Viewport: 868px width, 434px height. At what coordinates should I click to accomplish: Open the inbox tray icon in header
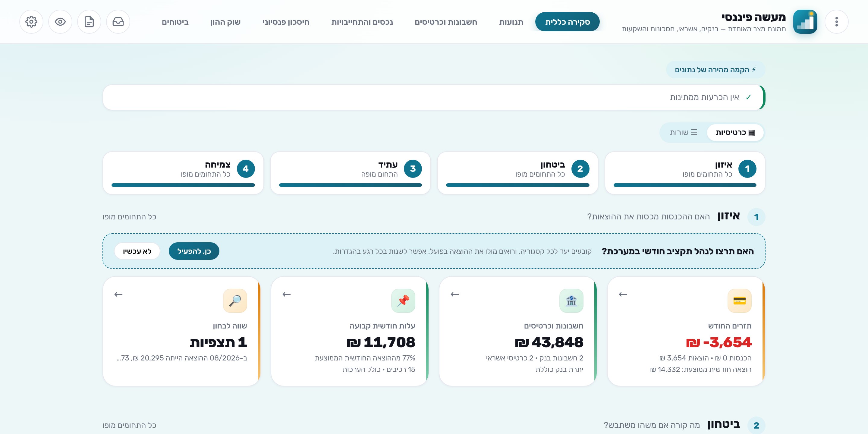[x=118, y=22]
